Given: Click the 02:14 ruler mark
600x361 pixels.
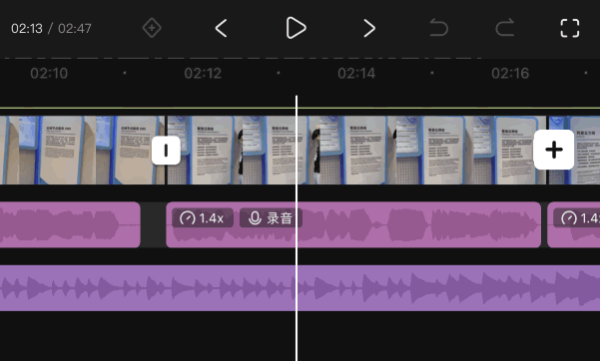Looking at the screenshot, I should point(356,73).
